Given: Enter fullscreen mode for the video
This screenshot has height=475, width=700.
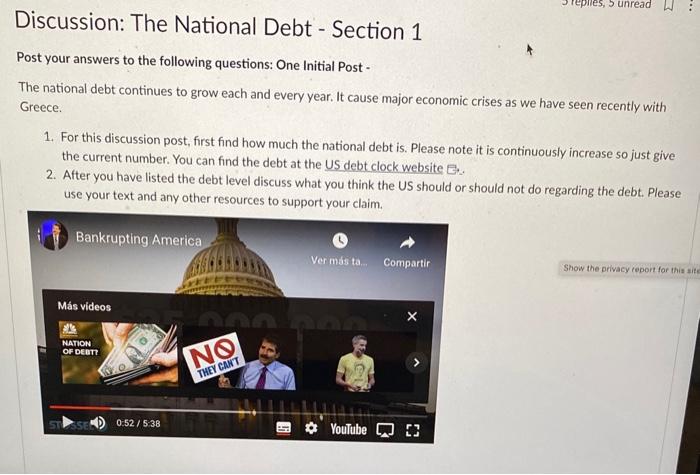Looking at the screenshot, I should click(x=413, y=431).
